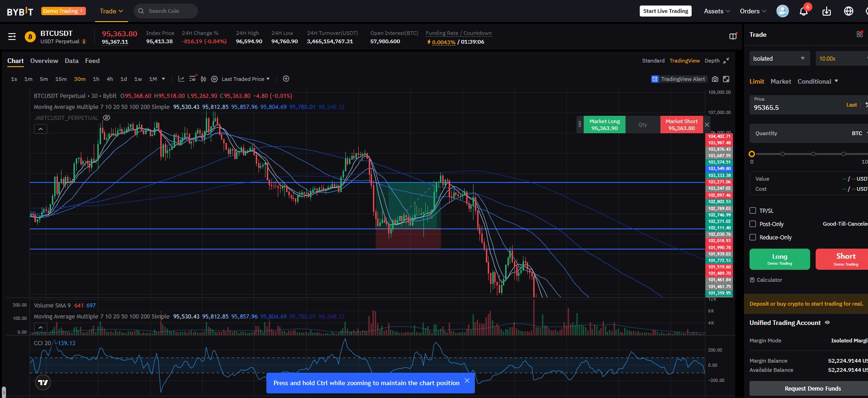Open the chart type line icon
Viewport: 868px width, 398px height.
point(181,79)
